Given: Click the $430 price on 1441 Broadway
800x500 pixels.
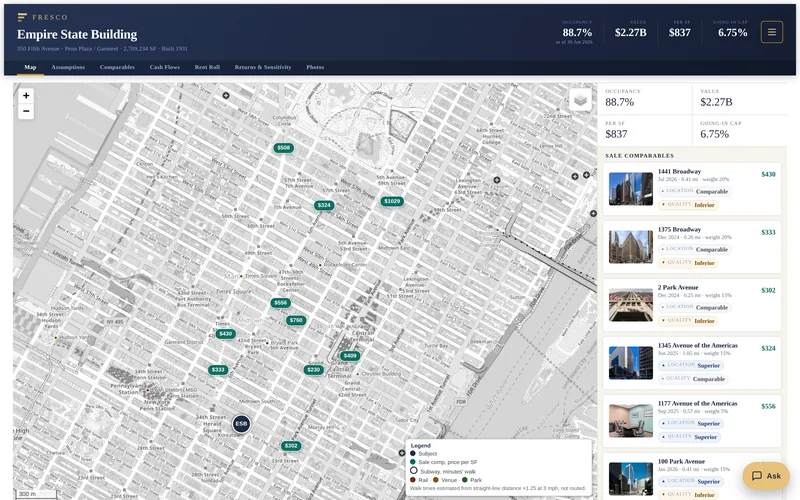Looking at the screenshot, I should click(x=768, y=174).
